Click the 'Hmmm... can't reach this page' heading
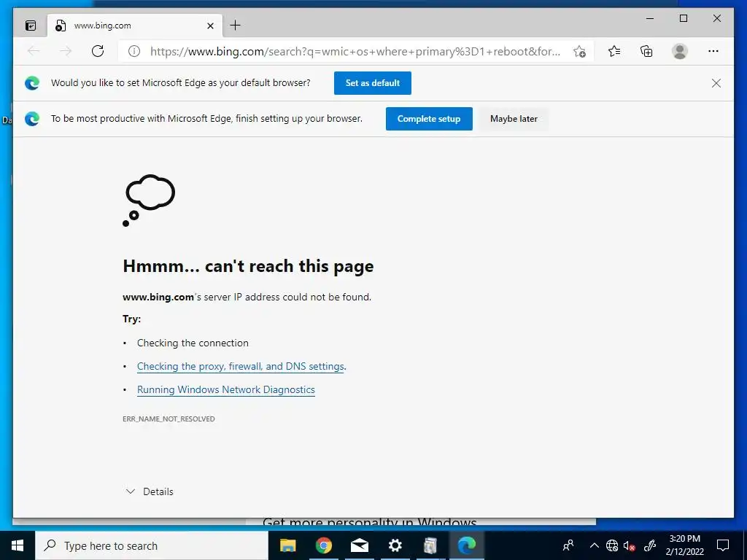This screenshot has height=560, width=747. pyautogui.click(x=248, y=266)
